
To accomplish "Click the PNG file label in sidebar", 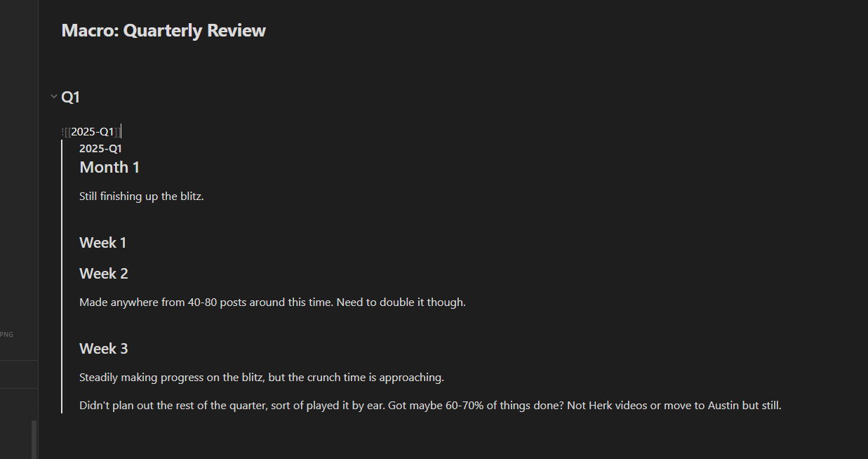I will [6, 335].
